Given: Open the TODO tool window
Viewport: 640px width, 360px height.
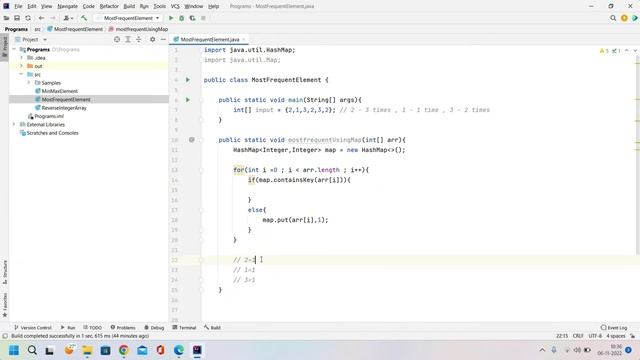Looking at the screenshot, I should (93, 327).
